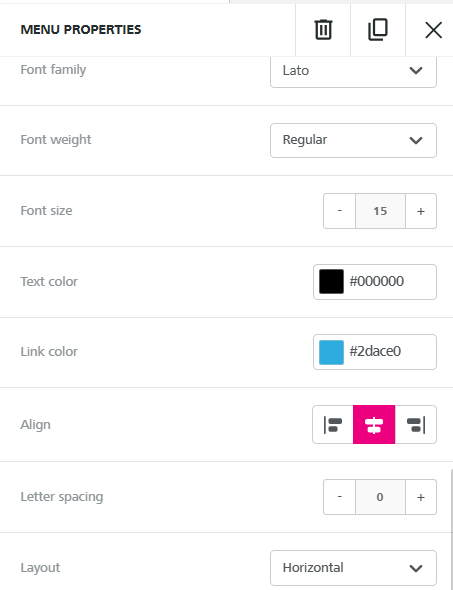Screen dimensions: 453x590
Task: Duplicate the menu using copy icon
Action: [x=378, y=30]
